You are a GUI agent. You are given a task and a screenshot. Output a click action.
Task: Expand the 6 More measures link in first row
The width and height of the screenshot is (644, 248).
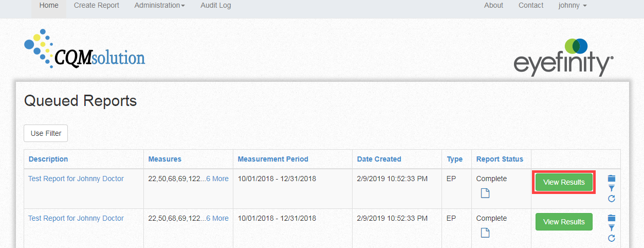click(217, 179)
